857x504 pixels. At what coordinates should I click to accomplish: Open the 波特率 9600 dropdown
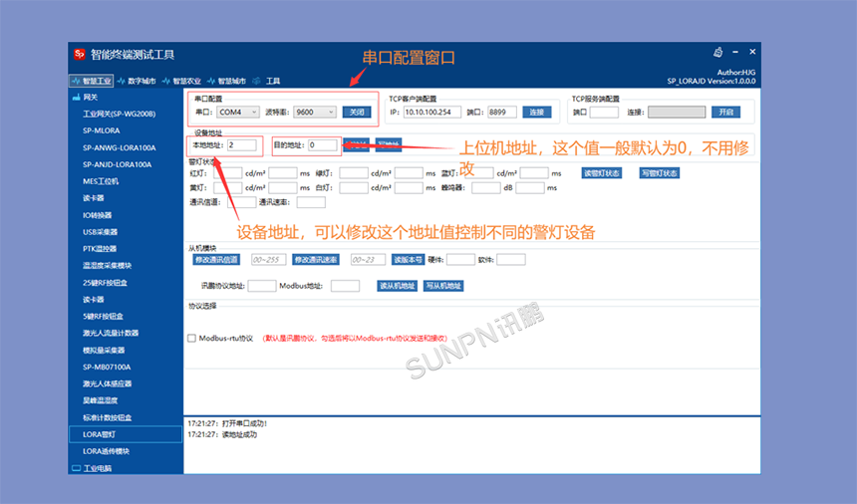coord(314,112)
